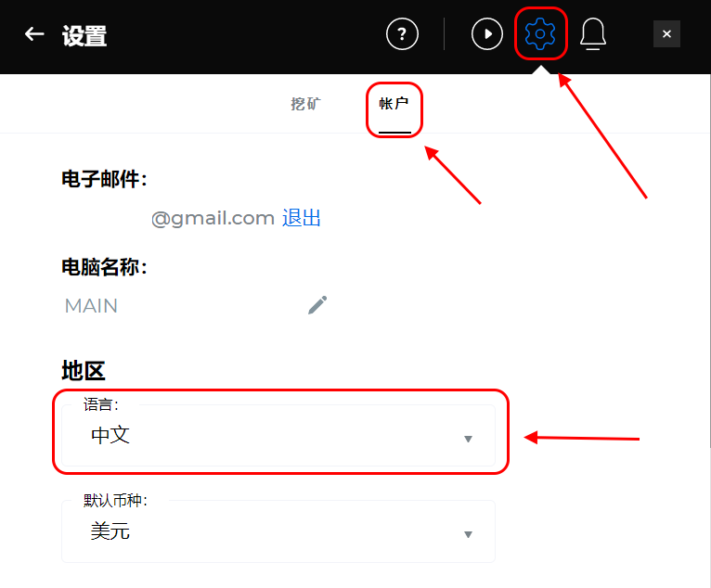Click the arrow of the language selector
The height and width of the screenshot is (588, 711).
pos(469,439)
